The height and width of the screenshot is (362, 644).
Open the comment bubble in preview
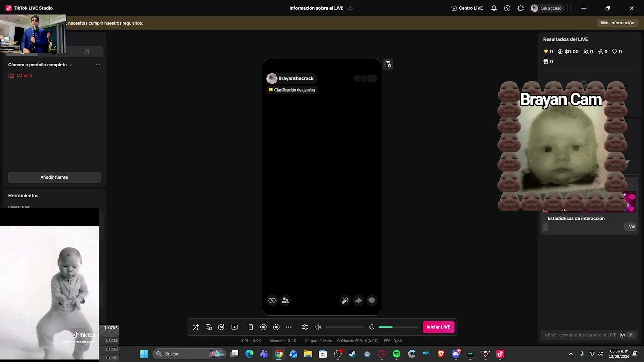(372, 300)
